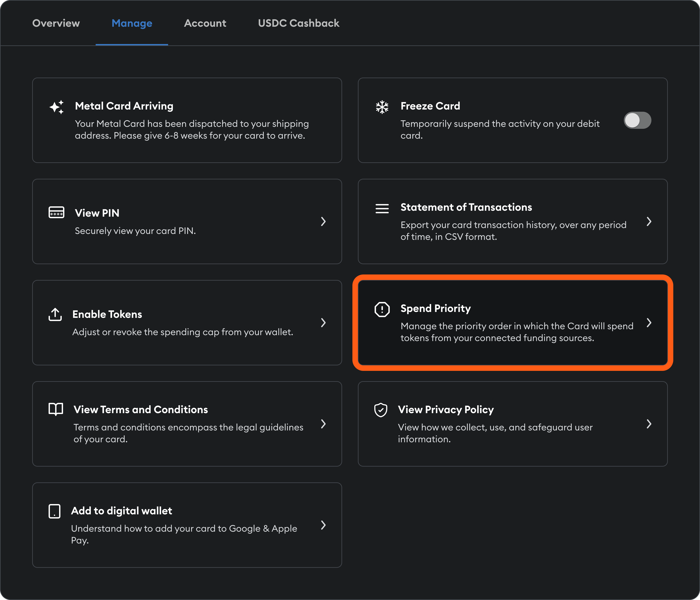
Task: Click the Enable Tokens chevron arrow
Action: point(323,322)
